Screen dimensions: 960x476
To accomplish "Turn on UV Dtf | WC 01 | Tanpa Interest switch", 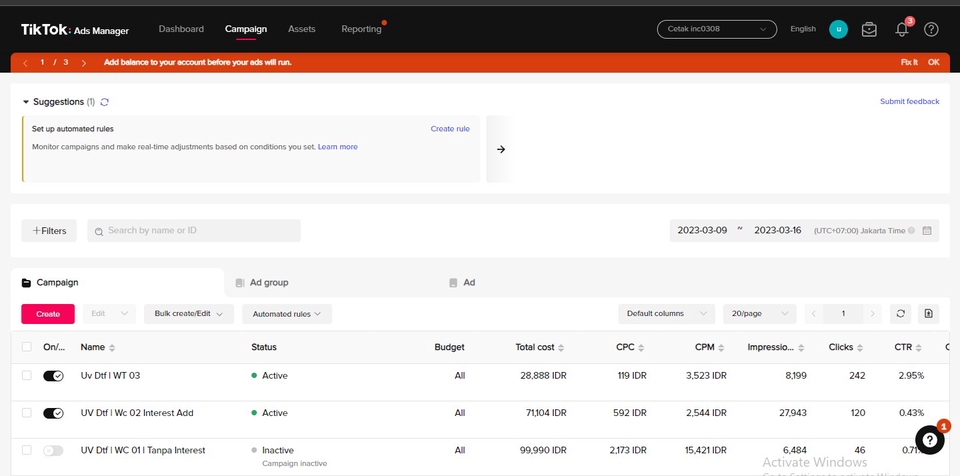I will [53, 451].
